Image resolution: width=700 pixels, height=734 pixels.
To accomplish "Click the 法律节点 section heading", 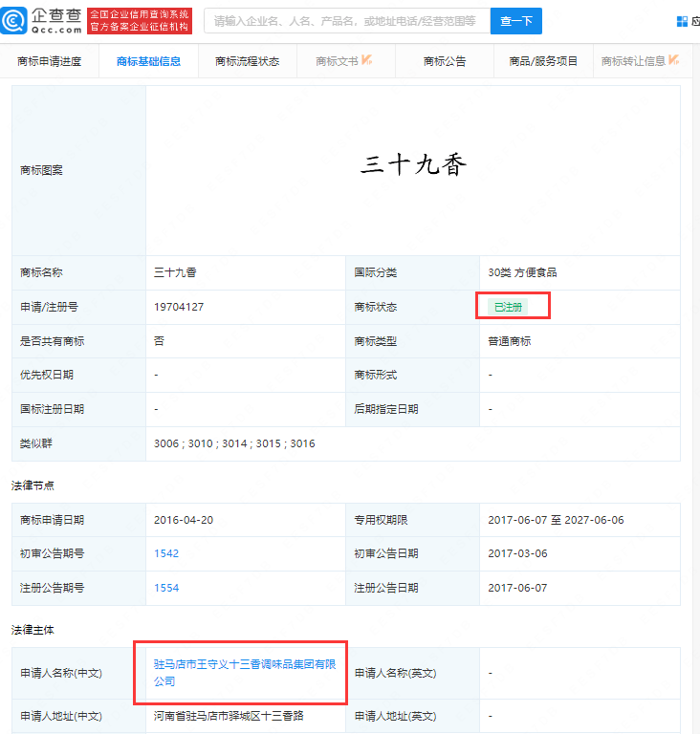I will (x=33, y=486).
